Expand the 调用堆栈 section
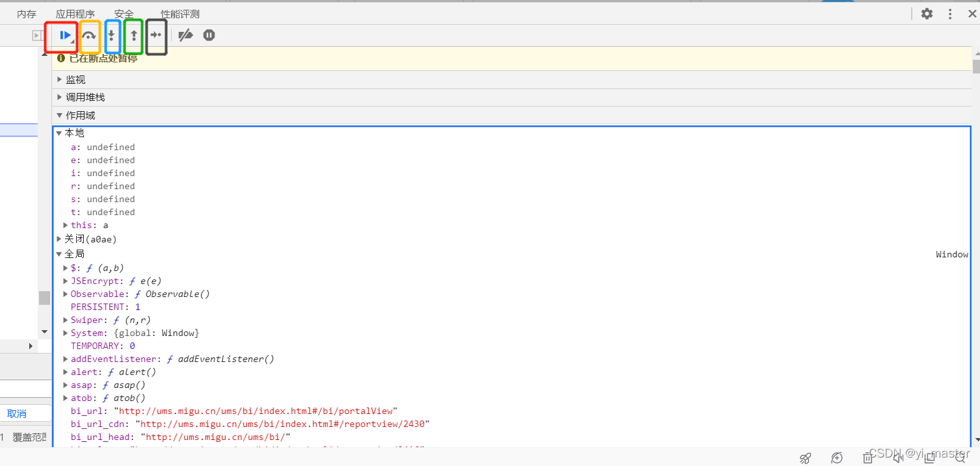Viewport: 980px width, 466px height. coord(60,97)
